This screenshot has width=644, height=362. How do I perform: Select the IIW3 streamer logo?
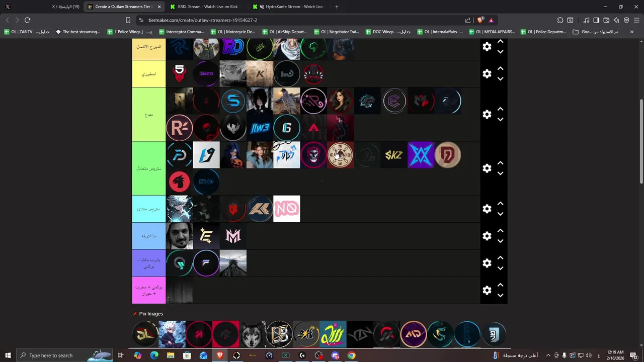tap(260, 128)
